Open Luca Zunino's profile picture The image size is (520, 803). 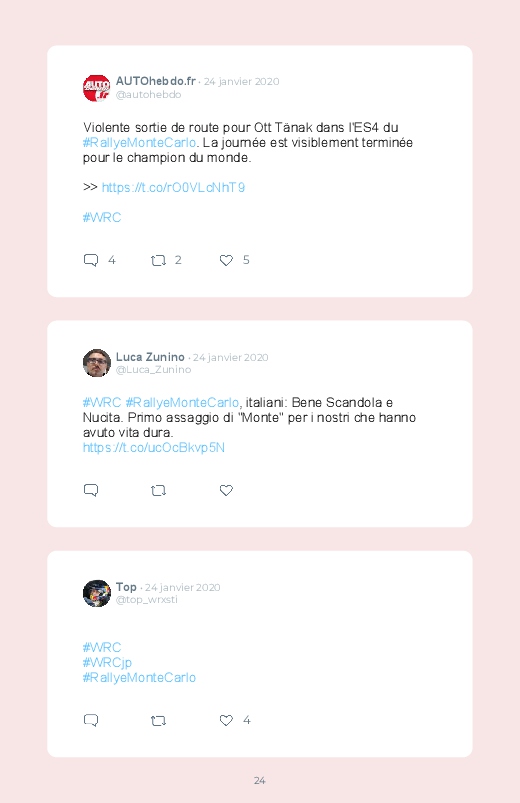coord(96,363)
